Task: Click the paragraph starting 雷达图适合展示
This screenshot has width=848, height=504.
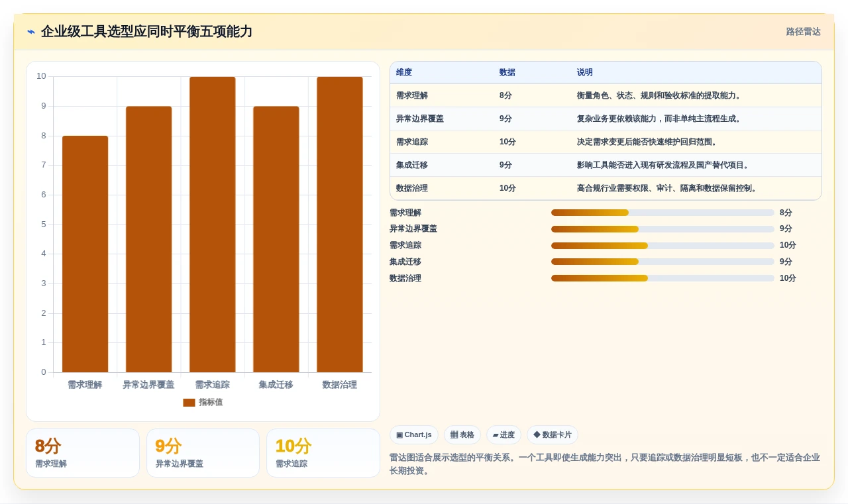Action: pos(605,464)
